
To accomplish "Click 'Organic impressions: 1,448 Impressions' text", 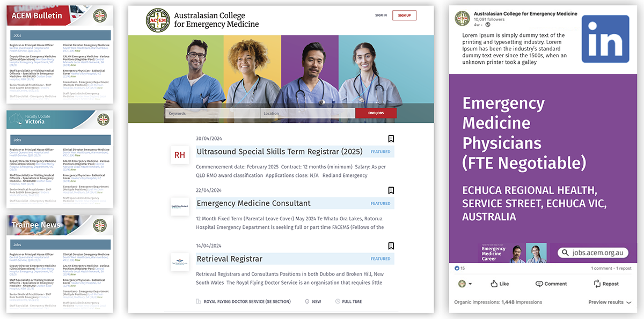I will click(x=498, y=302).
